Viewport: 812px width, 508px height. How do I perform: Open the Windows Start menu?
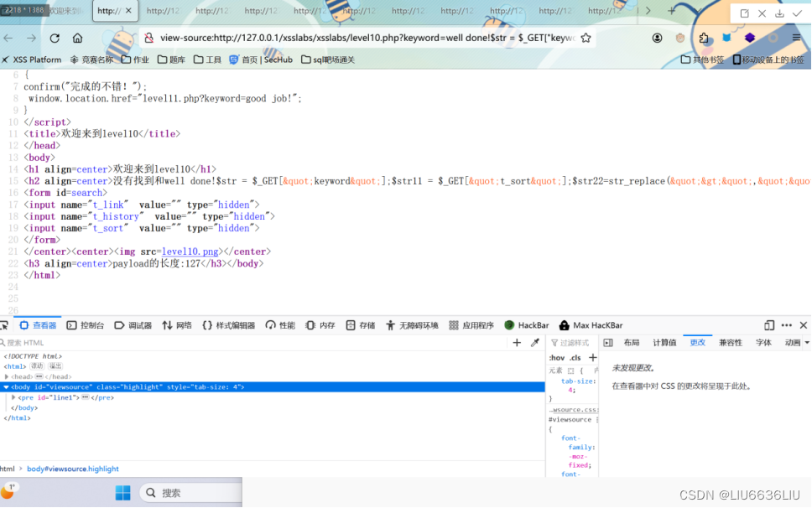tap(122, 493)
